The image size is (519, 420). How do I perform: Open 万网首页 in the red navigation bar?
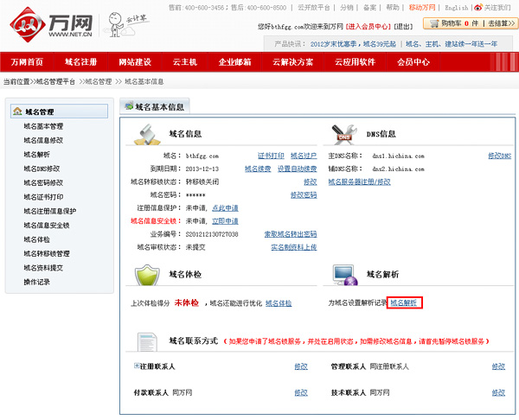click(27, 62)
